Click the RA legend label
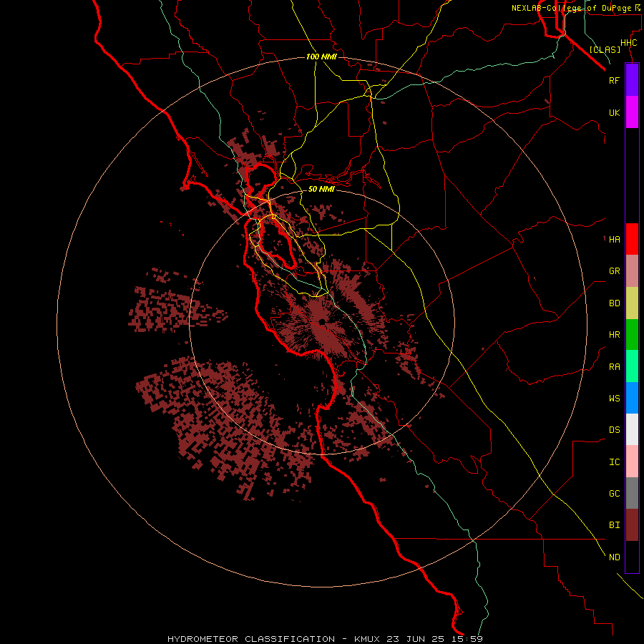This screenshot has width=644, height=644. [614, 367]
